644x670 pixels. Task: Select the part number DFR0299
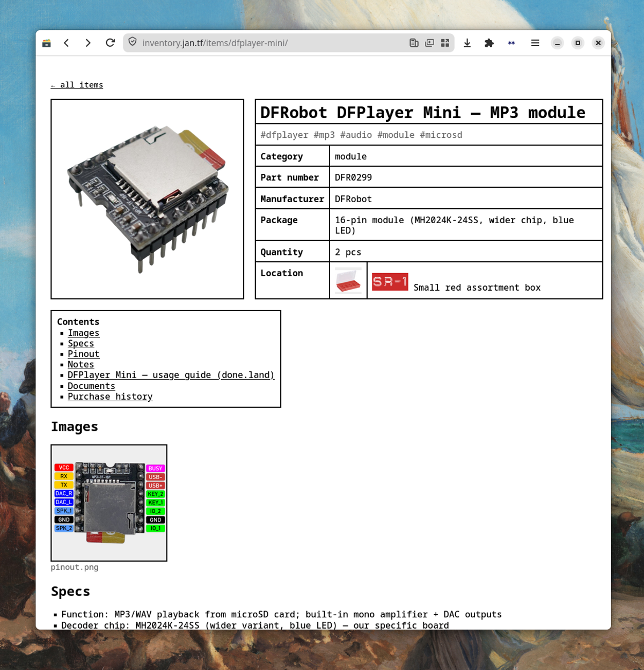click(x=353, y=178)
